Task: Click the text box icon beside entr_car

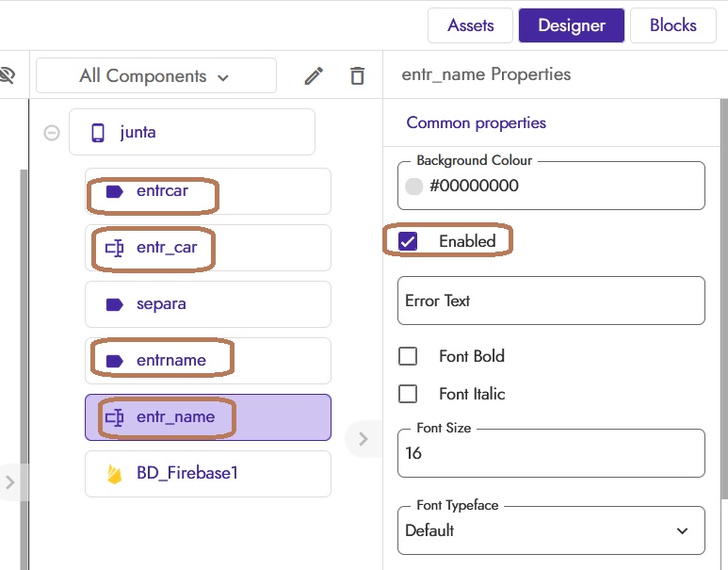Action: click(115, 248)
